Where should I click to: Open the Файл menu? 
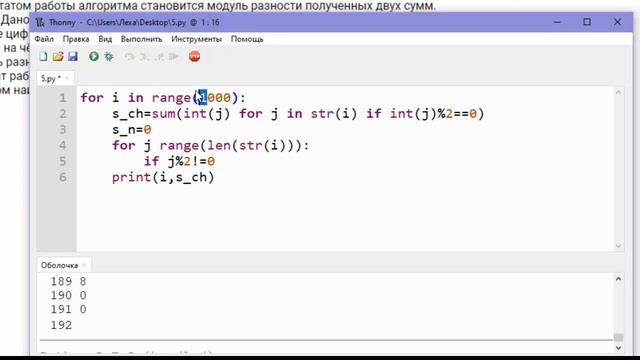coord(44,39)
